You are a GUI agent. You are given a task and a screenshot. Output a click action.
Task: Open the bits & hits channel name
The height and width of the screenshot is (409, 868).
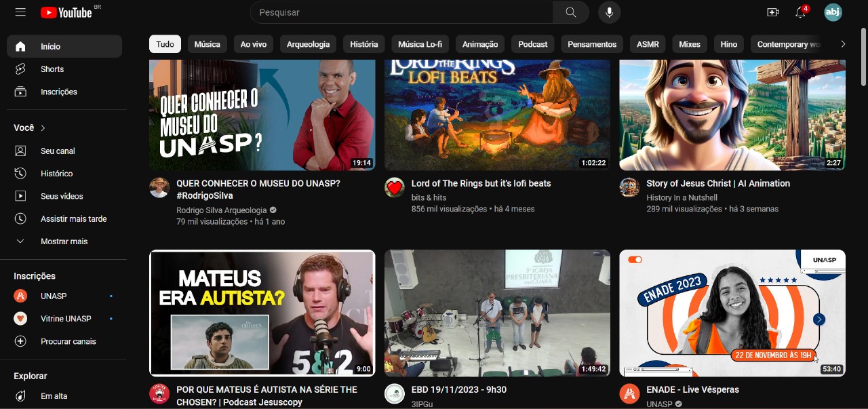point(429,197)
